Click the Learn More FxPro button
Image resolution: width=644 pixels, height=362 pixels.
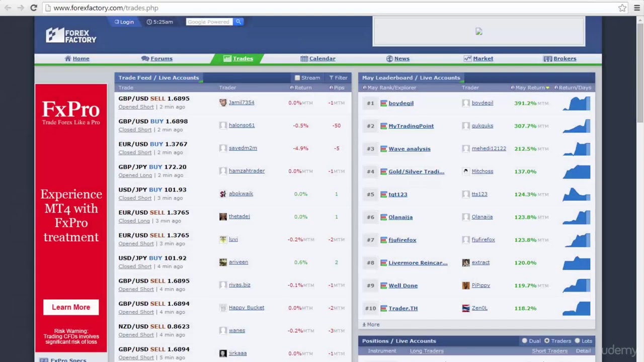click(71, 307)
